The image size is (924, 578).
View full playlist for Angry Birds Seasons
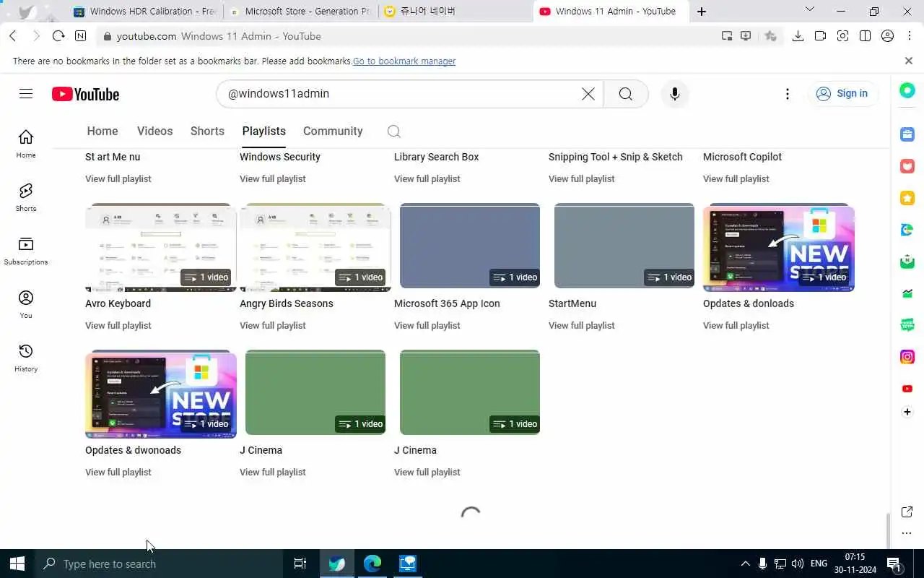pos(273,325)
